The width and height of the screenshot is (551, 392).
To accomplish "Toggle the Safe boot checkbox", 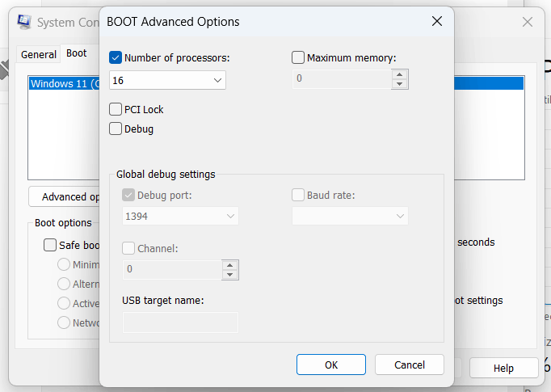I will click(x=50, y=245).
